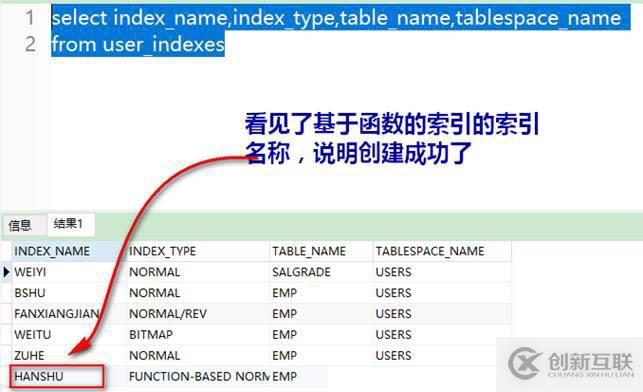Click the NORMAL type cell in BSHU row
This screenshot has width=643, height=392.
(x=198, y=293)
